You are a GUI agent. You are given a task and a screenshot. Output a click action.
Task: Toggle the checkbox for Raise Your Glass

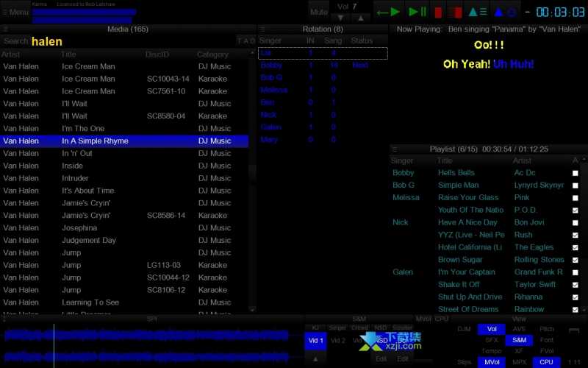coord(576,198)
